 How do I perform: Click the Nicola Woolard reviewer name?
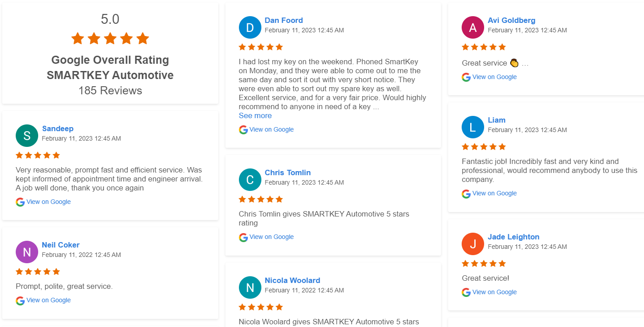(292, 280)
